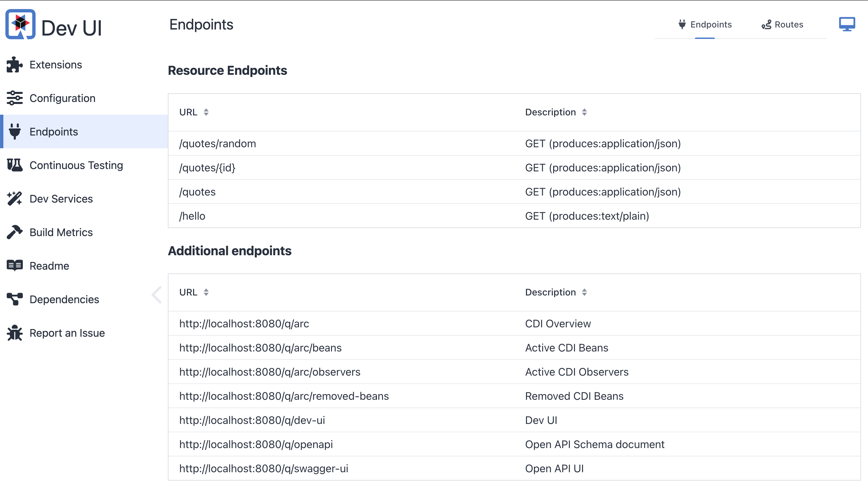868x491 pixels.
Task: Open the q/openapi schema endpoint
Action: (x=256, y=444)
